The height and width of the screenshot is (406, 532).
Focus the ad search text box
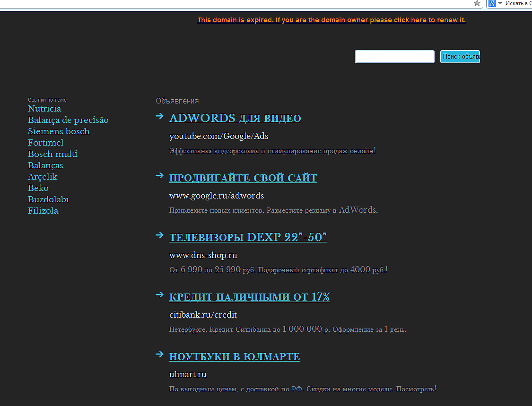click(394, 57)
